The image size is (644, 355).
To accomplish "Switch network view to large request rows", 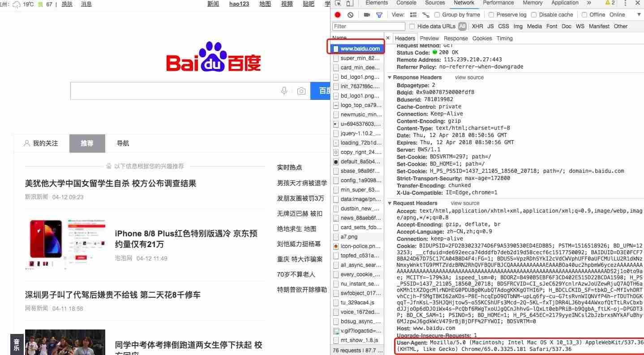I will 413,14.
